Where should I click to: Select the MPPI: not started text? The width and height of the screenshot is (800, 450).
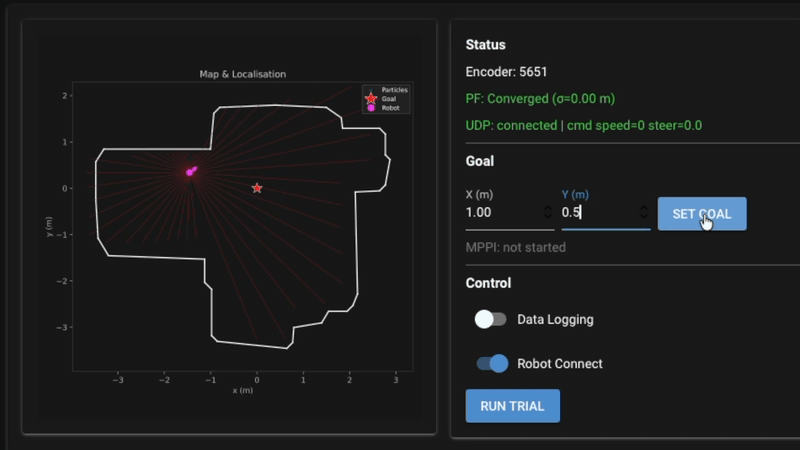click(x=516, y=247)
